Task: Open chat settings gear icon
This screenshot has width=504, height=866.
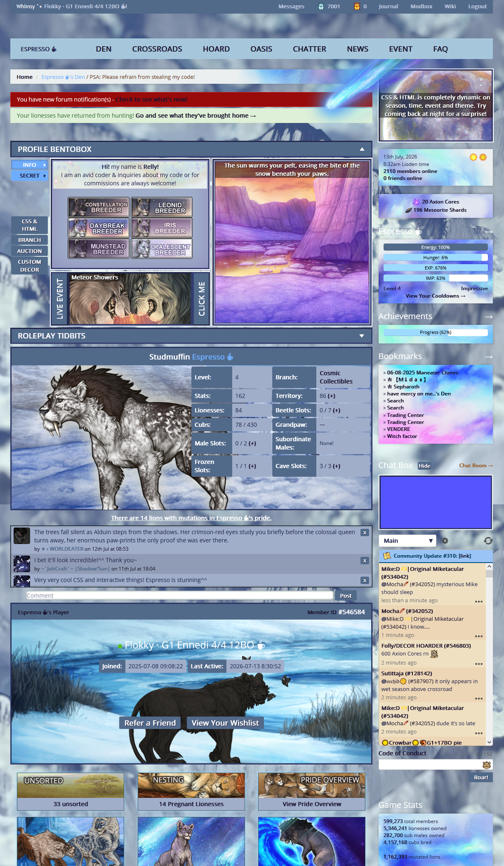Action: (445, 540)
